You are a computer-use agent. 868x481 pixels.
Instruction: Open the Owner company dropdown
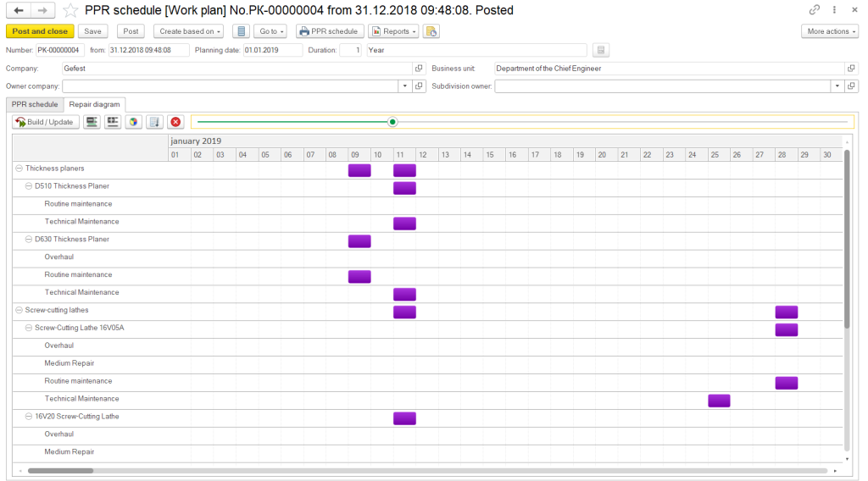pos(405,86)
